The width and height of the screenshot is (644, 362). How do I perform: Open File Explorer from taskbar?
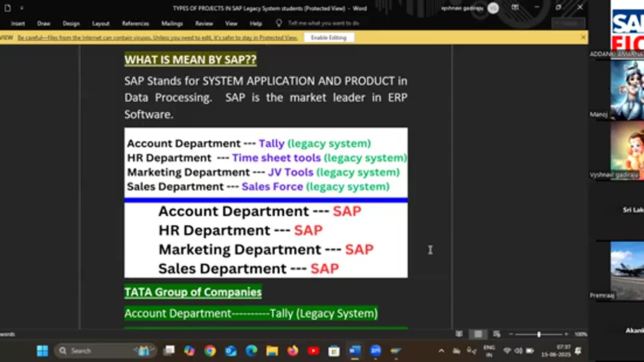click(x=272, y=351)
